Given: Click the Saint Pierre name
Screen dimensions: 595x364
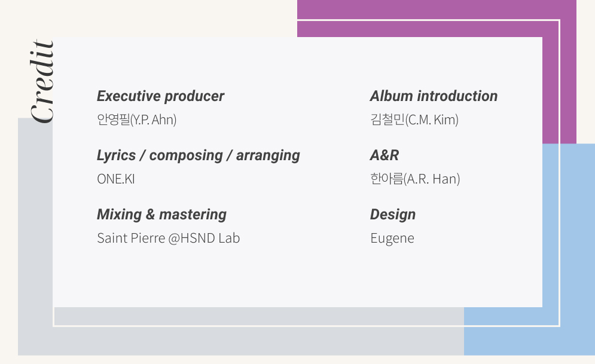Looking at the screenshot, I should point(135,238).
